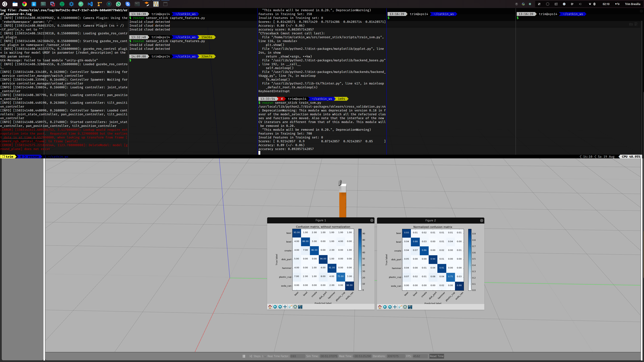The height and width of the screenshot is (362, 644).
Task: Click the 02:10 clock in top bar
Action: tap(606, 4)
